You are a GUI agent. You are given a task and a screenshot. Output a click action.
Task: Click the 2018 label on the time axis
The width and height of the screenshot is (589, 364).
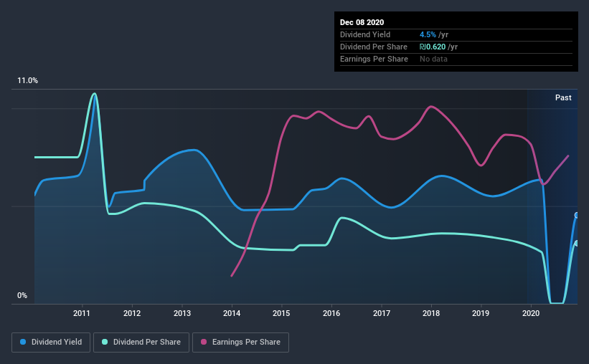[431, 313]
